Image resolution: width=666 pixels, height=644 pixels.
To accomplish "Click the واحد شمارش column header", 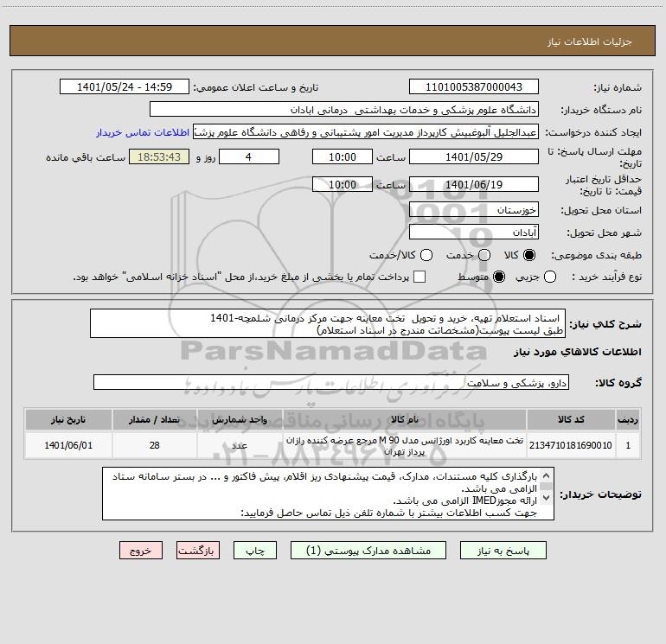I will coord(240,419).
